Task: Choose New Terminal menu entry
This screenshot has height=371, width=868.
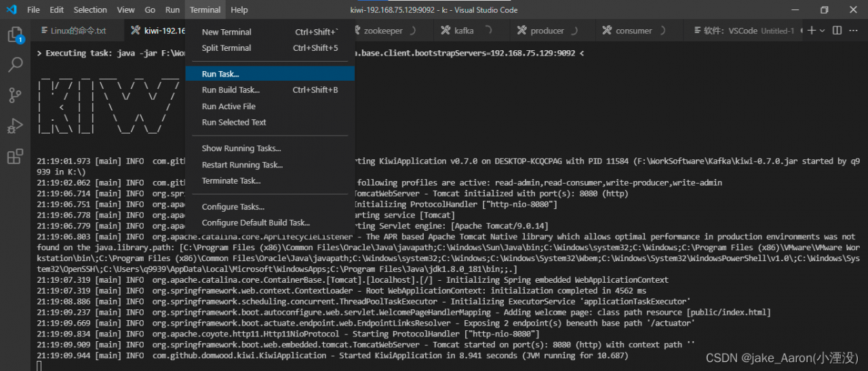Action: 226,32
